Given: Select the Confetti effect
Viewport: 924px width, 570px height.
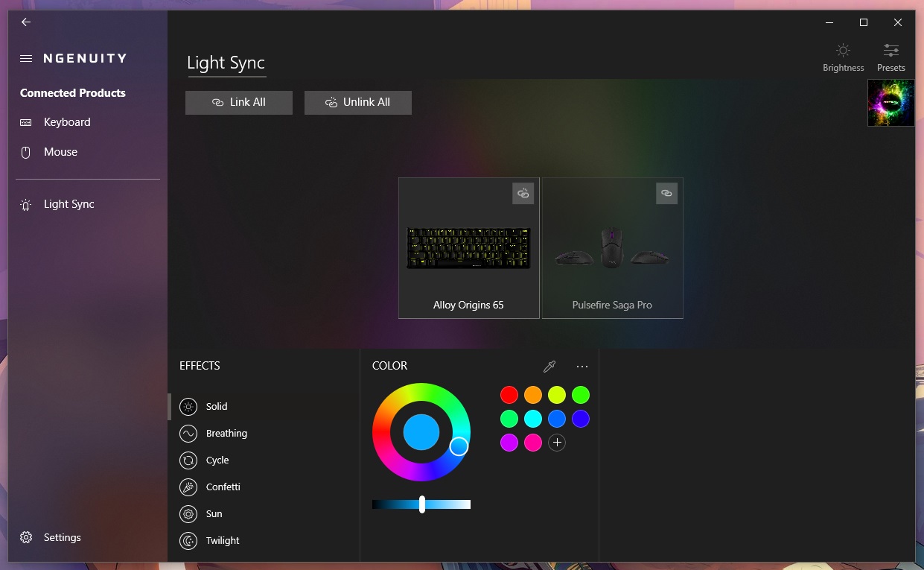Looking at the screenshot, I should [223, 487].
